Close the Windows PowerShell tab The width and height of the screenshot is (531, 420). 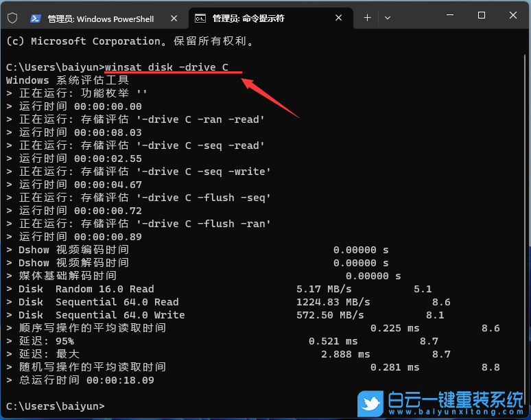coord(174,19)
